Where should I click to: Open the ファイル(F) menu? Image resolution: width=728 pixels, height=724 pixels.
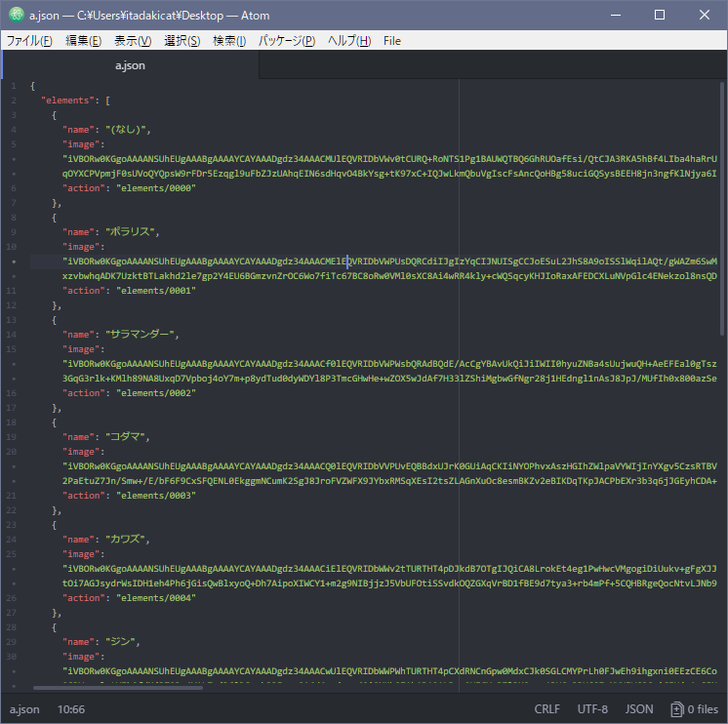point(29,41)
